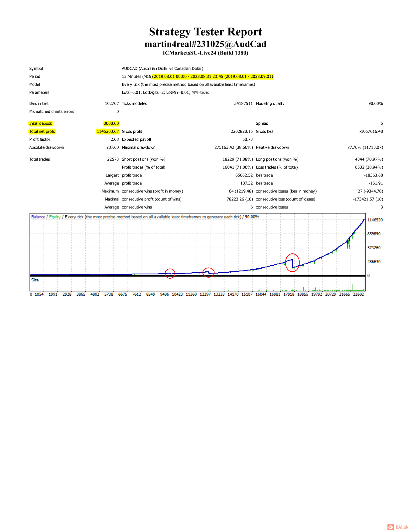Click the "Mismatched charts errors" label
Screen dimensions: 411x532
(x=52, y=111)
